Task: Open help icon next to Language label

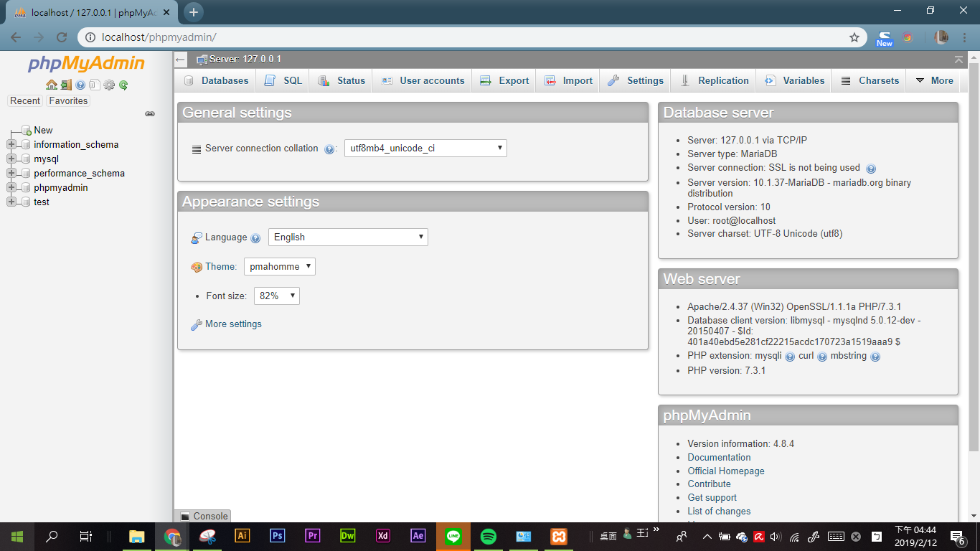Action: (x=255, y=238)
